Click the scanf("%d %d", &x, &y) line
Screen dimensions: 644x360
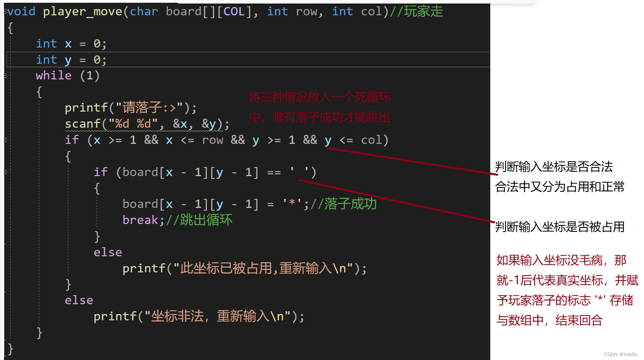(147, 124)
